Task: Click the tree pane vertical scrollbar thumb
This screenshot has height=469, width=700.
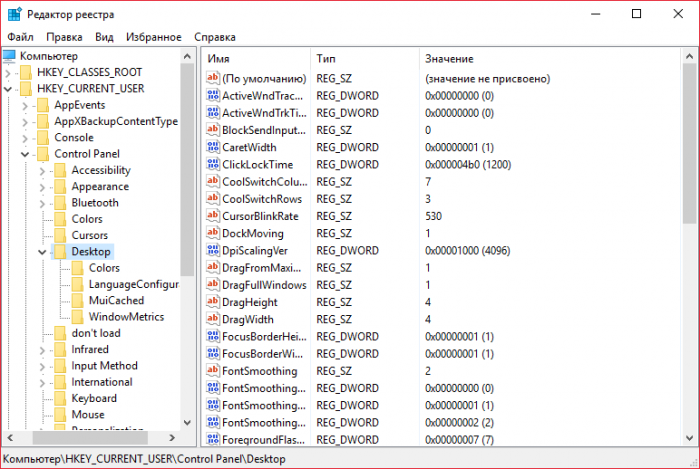Action: (188, 170)
